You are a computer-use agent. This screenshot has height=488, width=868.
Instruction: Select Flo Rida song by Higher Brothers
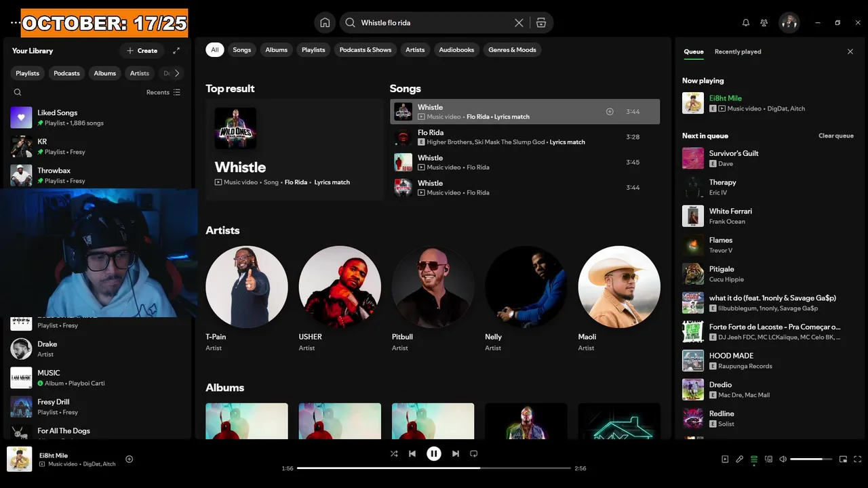click(x=525, y=137)
